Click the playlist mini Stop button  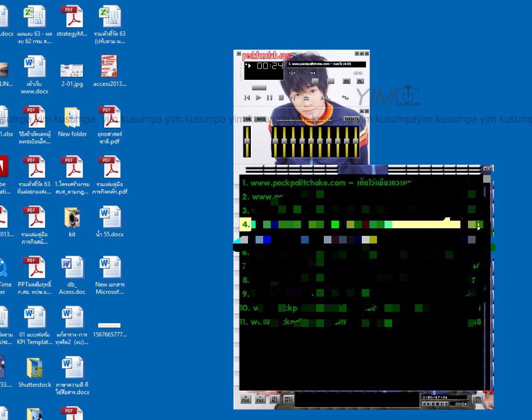click(438, 404)
